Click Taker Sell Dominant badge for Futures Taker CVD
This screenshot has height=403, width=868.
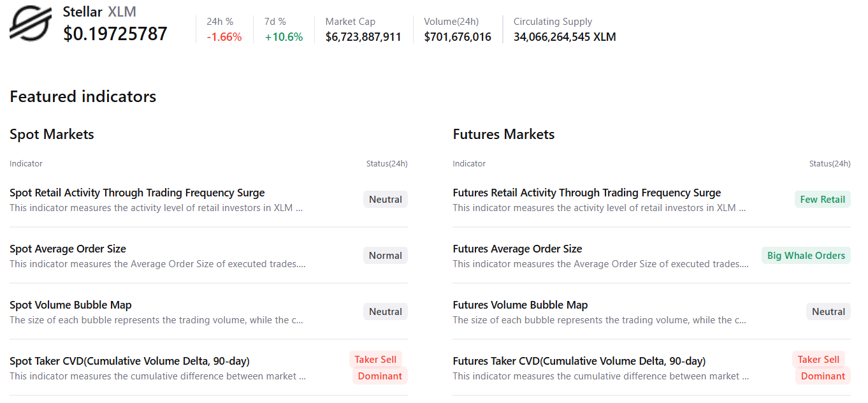(x=821, y=368)
